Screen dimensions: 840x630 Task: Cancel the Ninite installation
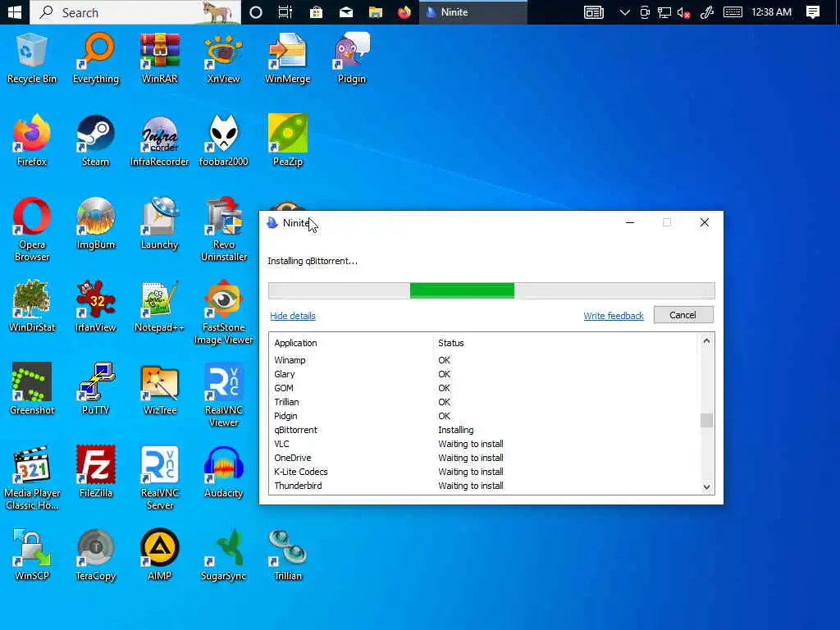683,315
